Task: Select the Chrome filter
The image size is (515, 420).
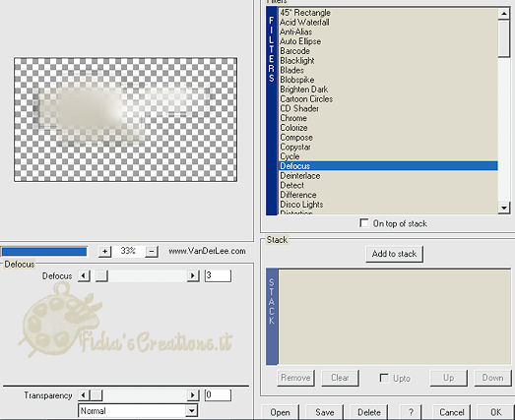Action: 388,118
